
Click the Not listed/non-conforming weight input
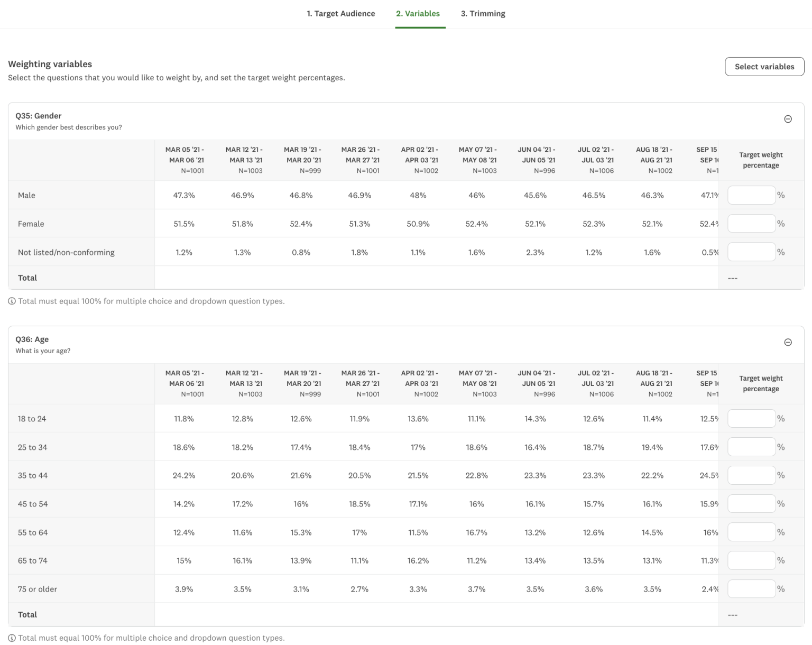[751, 252]
